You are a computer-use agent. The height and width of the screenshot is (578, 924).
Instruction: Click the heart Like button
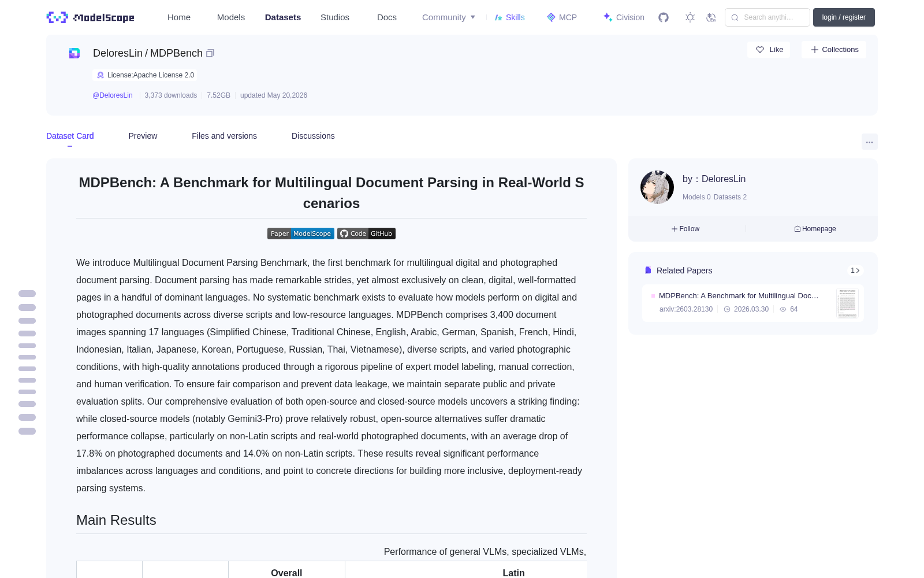769,50
